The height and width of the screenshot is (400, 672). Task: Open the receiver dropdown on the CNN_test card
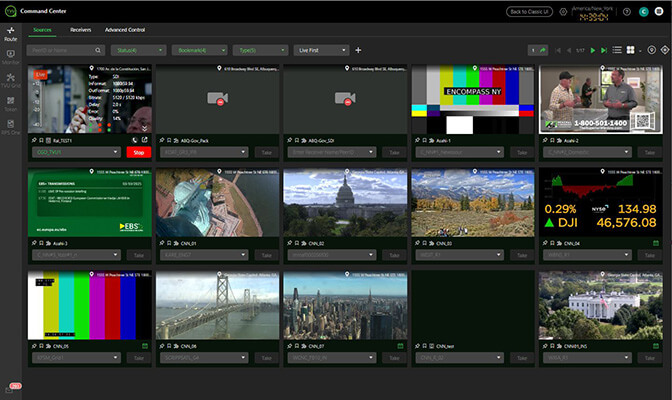click(x=459, y=358)
